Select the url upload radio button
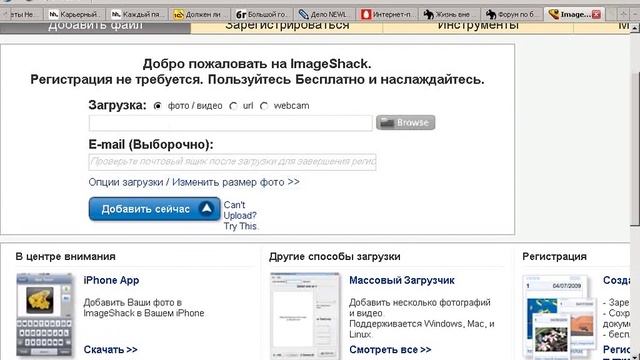640x360 pixels. tap(233, 106)
